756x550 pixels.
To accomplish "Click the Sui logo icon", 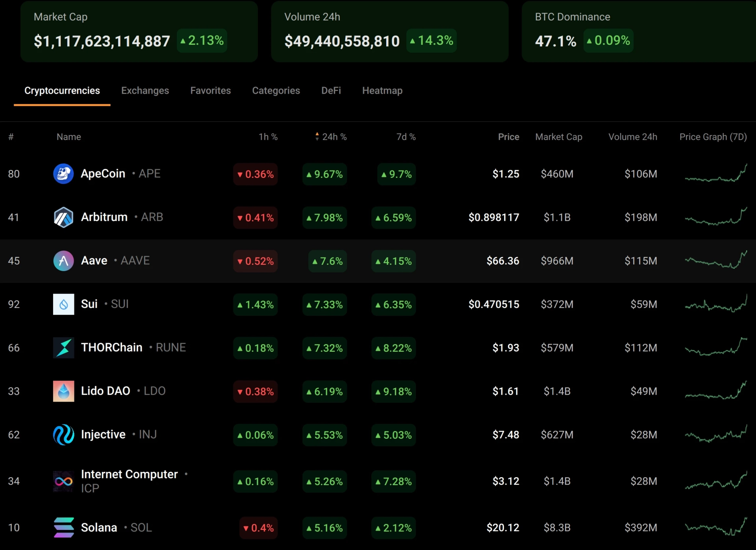I will click(x=63, y=304).
